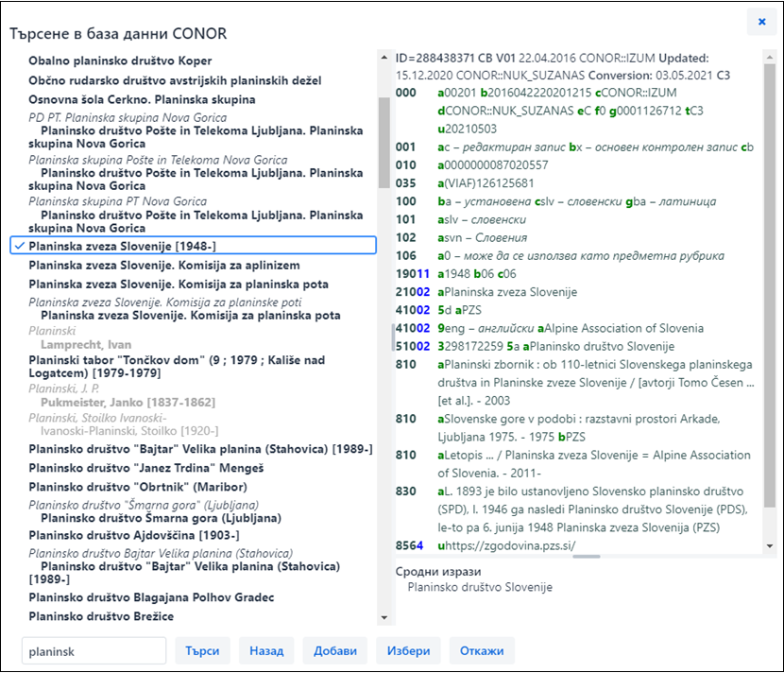
Task: Select variant Planinska zveza Slovenije. Komisija za planinske poti
Action: 165,302
